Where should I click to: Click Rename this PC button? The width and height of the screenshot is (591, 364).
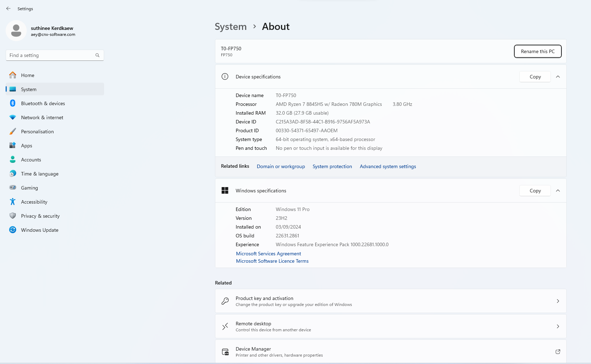(538, 51)
